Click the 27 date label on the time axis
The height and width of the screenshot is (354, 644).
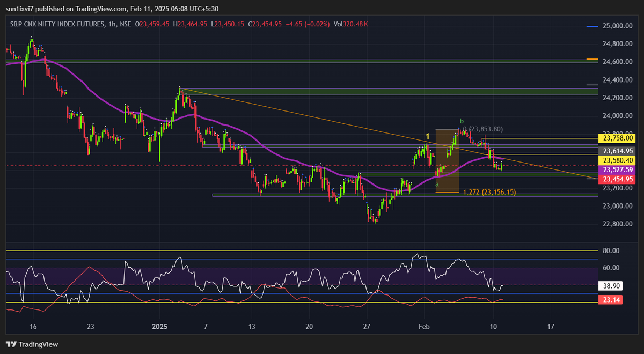[367, 326]
